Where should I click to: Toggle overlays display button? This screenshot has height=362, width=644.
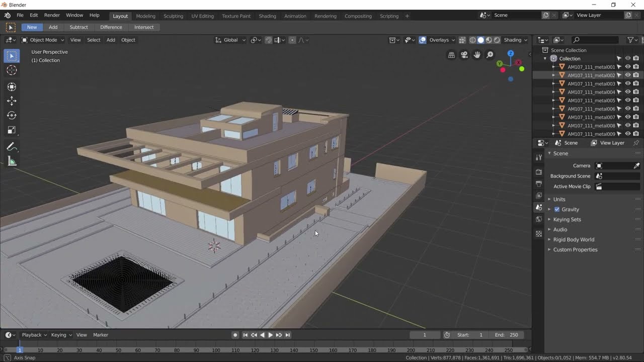tap(423, 40)
